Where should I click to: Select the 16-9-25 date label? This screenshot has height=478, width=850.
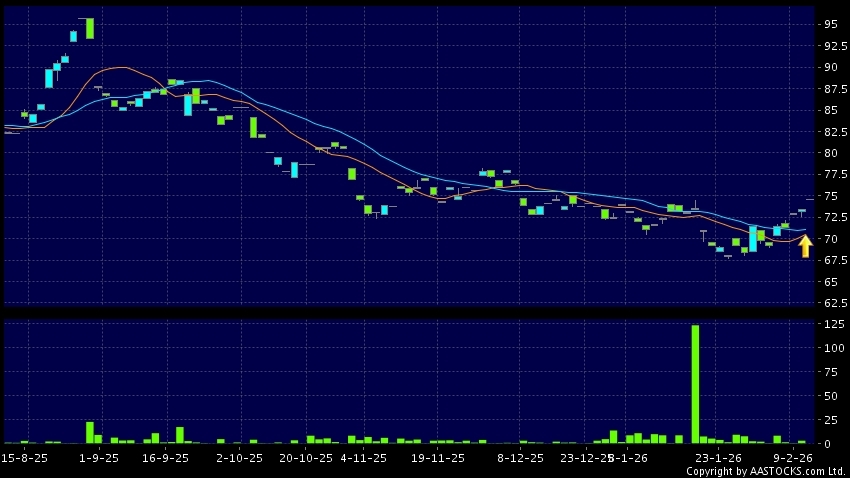(166, 458)
